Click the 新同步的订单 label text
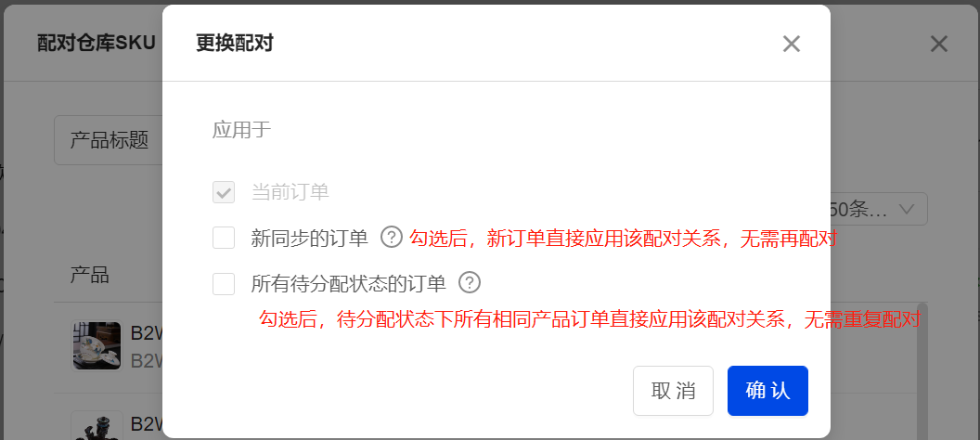980x440 pixels. [310, 239]
